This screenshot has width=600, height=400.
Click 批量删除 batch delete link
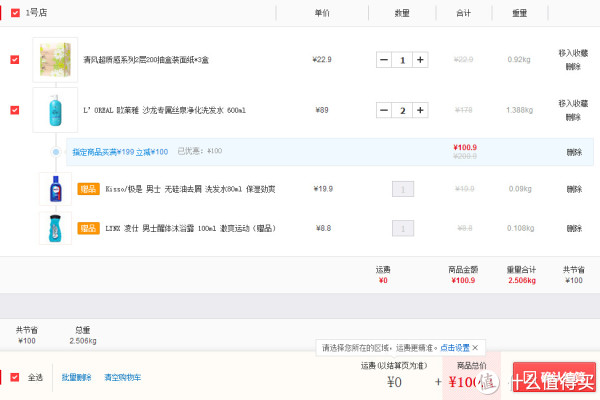[77, 377]
